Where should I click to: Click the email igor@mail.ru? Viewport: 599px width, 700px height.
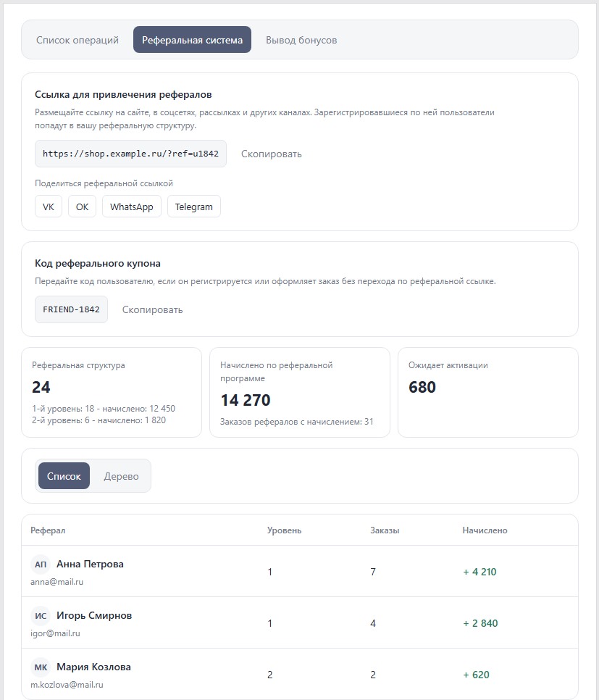click(x=55, y=633)
